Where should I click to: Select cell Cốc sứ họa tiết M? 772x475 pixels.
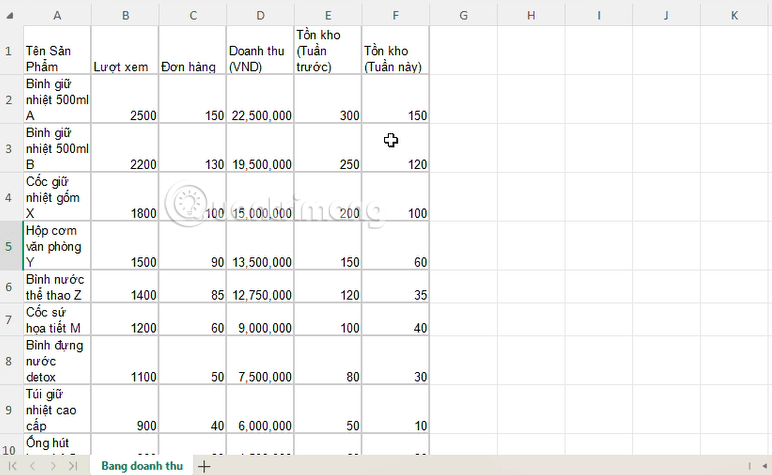point(57,319)
